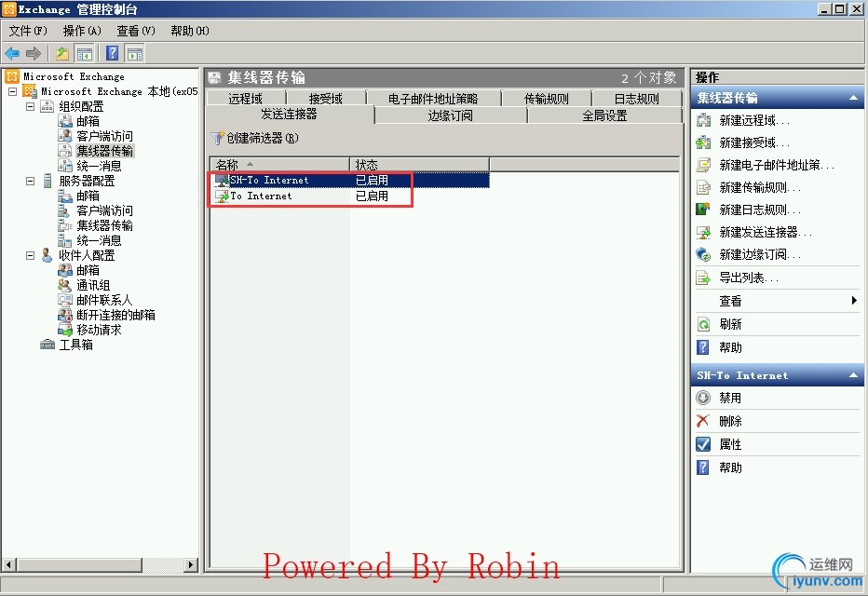Click the tree pane right scroll arrow

click(x=191, y=565)
